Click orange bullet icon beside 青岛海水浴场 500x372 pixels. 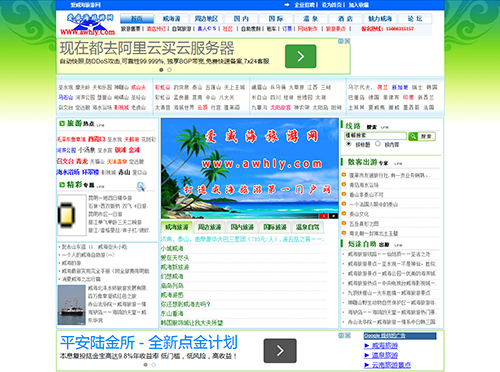[344, 184]
